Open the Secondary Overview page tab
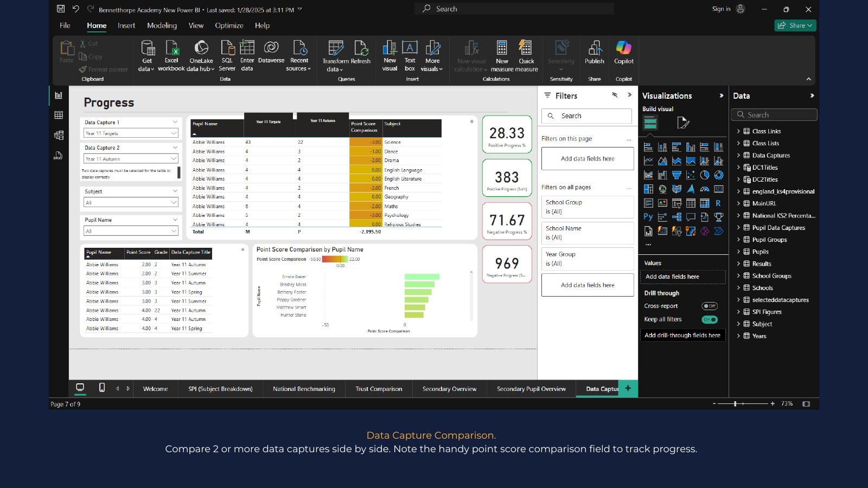 pyautogui.click(x=449, y=389)
